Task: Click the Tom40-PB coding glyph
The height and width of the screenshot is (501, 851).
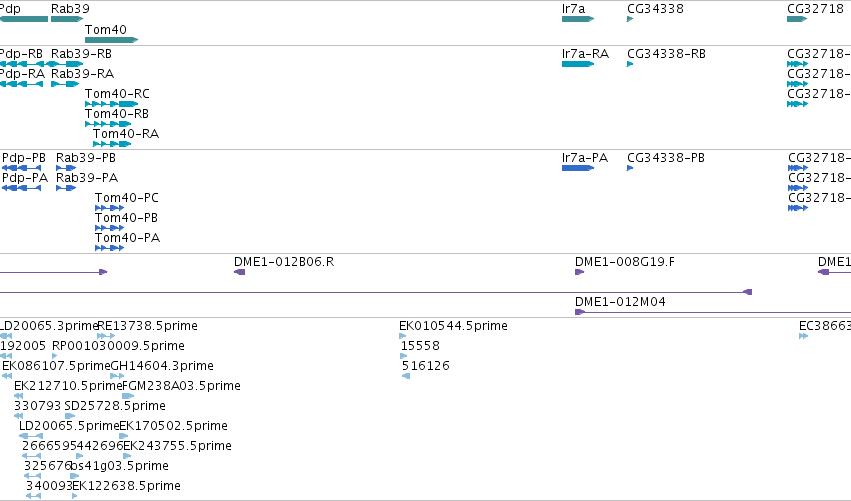Action: [x=110, y=228]
